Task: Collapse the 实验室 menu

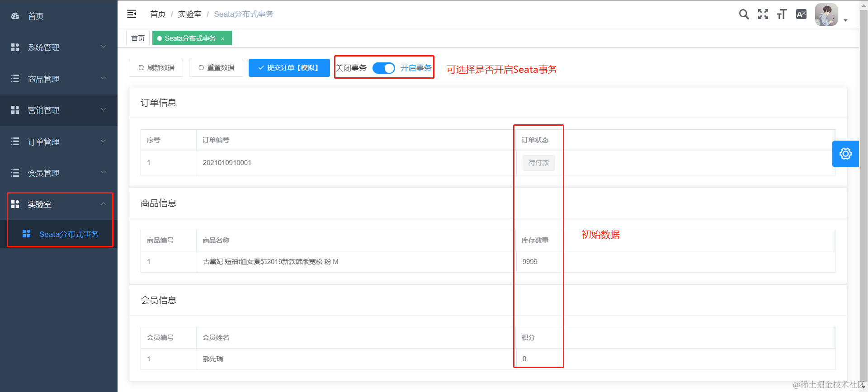Action: tap(59, 204)
